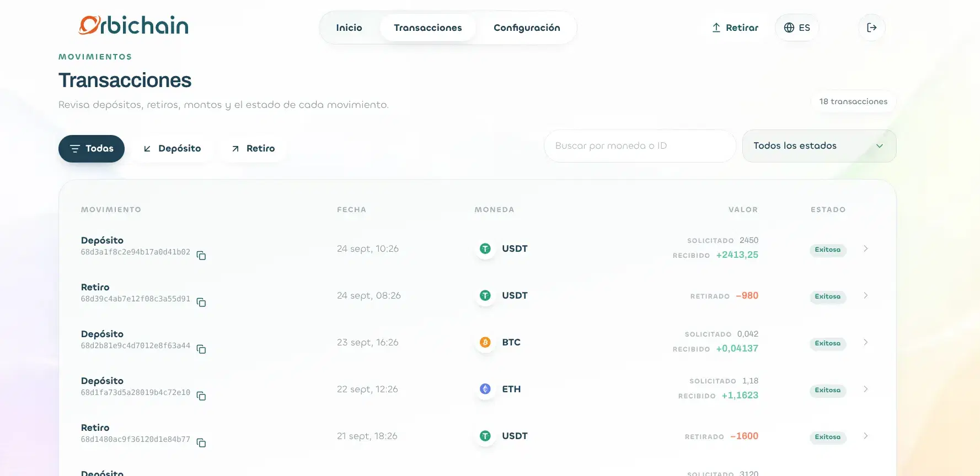
Task: Click the BTC coin icon
Action: click(x=485, y=343)
